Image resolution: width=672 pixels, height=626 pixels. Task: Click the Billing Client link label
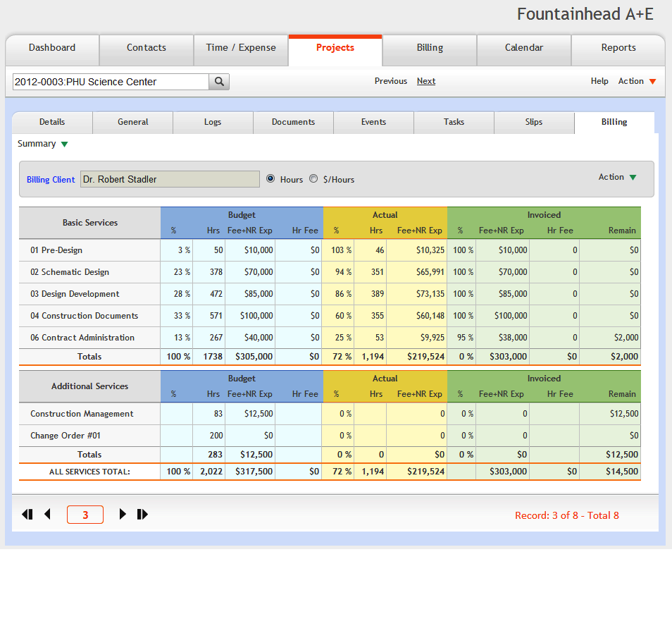coord(51,180)
